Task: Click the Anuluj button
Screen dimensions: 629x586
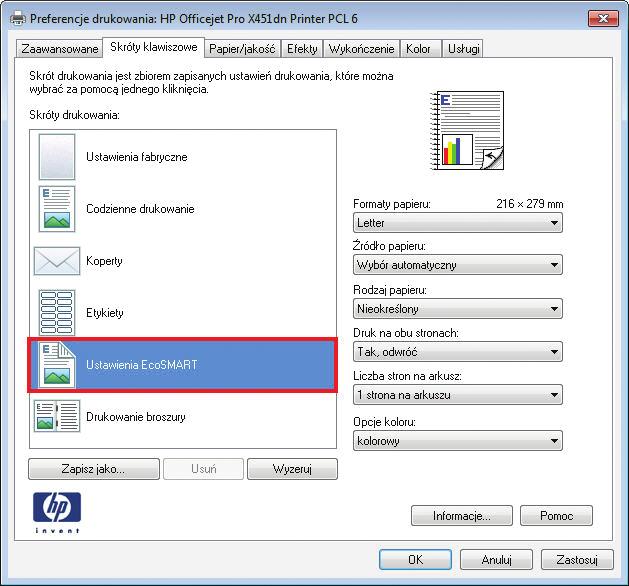Action: pos(496,560)
